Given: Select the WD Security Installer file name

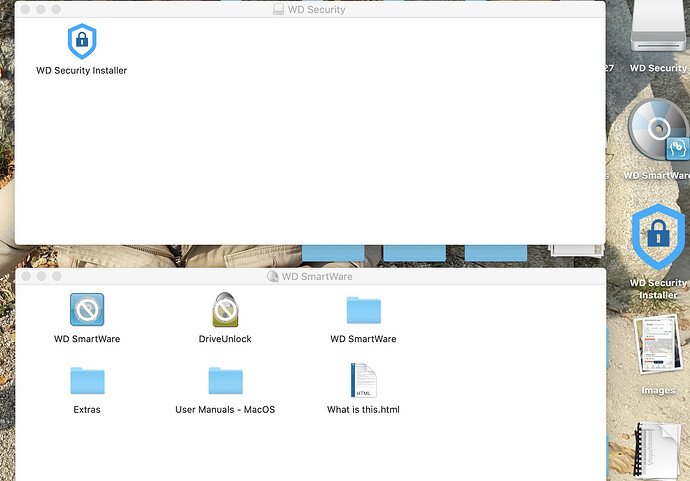Looking at the screenshot, I should (81, 70).
